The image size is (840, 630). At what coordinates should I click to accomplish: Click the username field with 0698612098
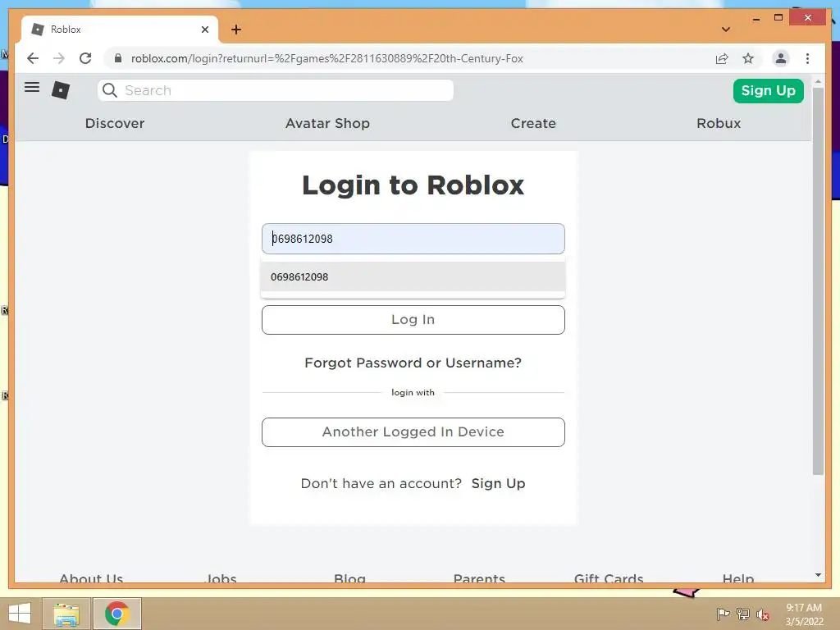point(413,239)
